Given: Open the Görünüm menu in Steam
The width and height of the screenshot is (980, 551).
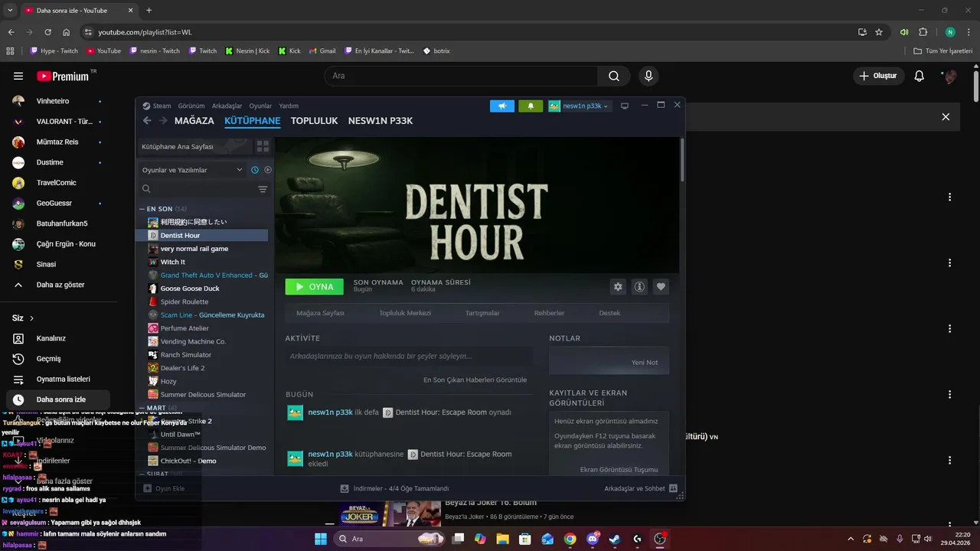Looking at the screenshot, I should click(191, 106).
